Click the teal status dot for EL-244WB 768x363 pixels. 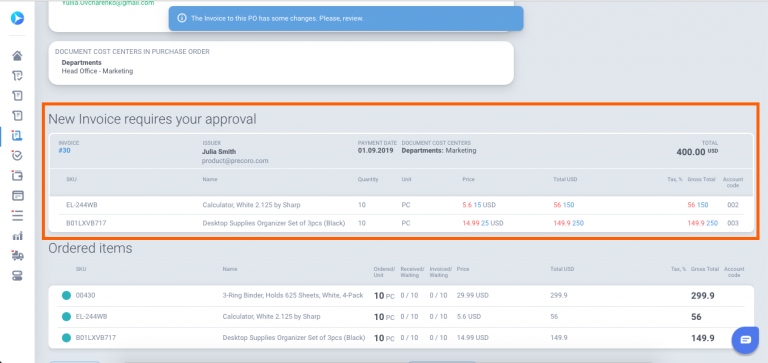click(x=66, y=317)
